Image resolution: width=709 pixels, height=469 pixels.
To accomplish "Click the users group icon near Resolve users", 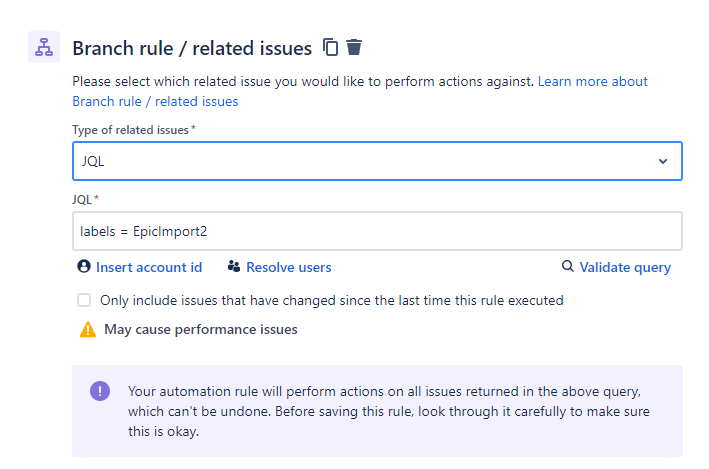I will tap(234, 266).
